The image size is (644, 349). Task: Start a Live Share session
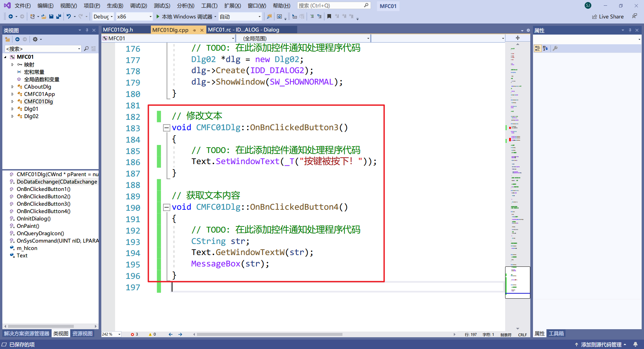[x=608, y=16]
